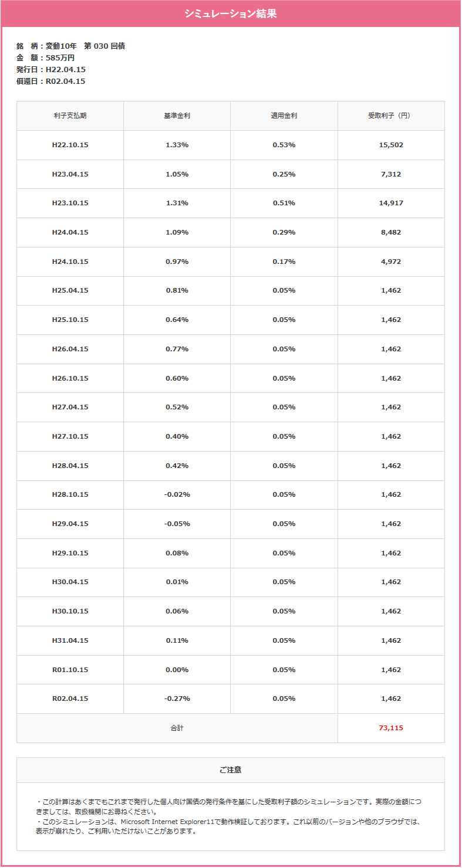462x868 pixels.
Task: Click the 0.29% applied rate cell
Action: (x=284, y=232)
